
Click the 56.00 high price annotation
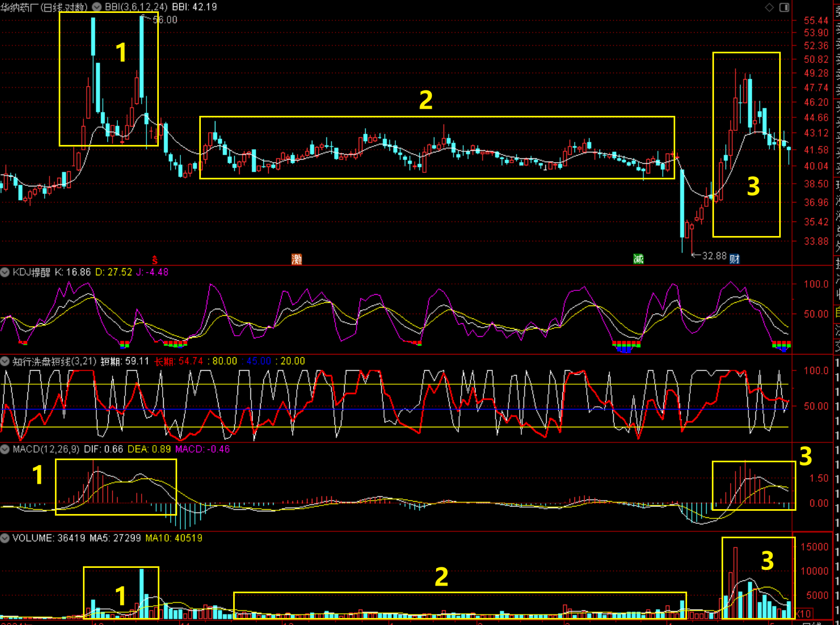[165, 20]
